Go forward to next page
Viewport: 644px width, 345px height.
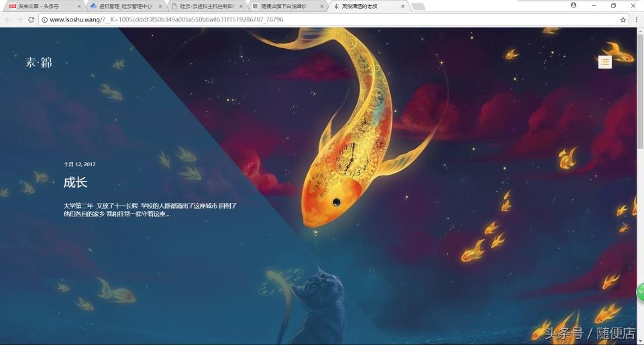[19, 19]
